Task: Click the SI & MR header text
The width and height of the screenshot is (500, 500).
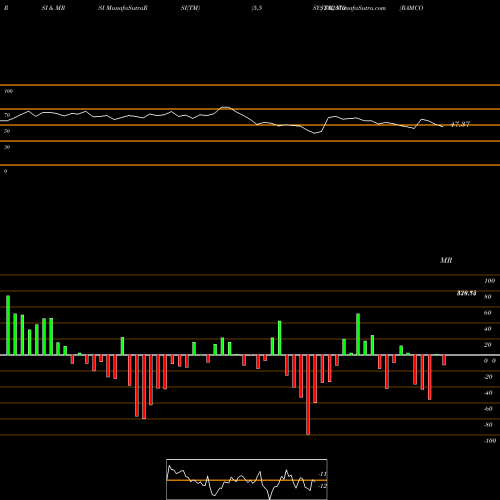Action: [x=53, y=8]
